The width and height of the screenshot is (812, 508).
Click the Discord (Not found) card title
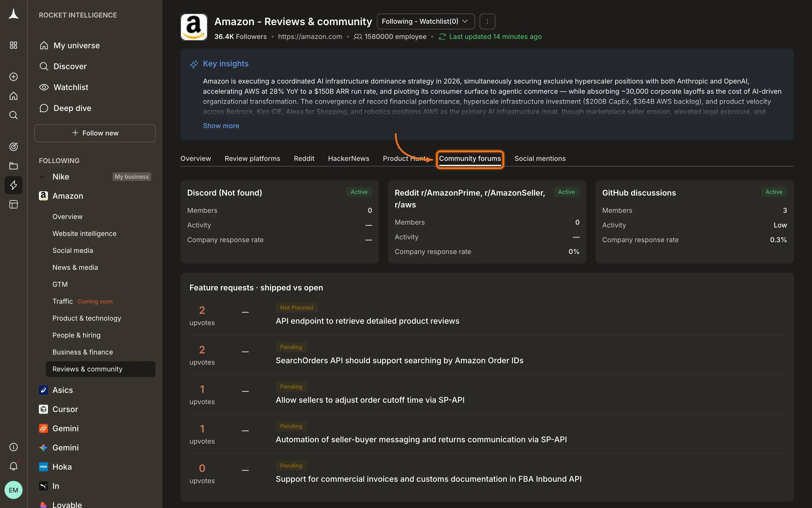click(224, 193)
